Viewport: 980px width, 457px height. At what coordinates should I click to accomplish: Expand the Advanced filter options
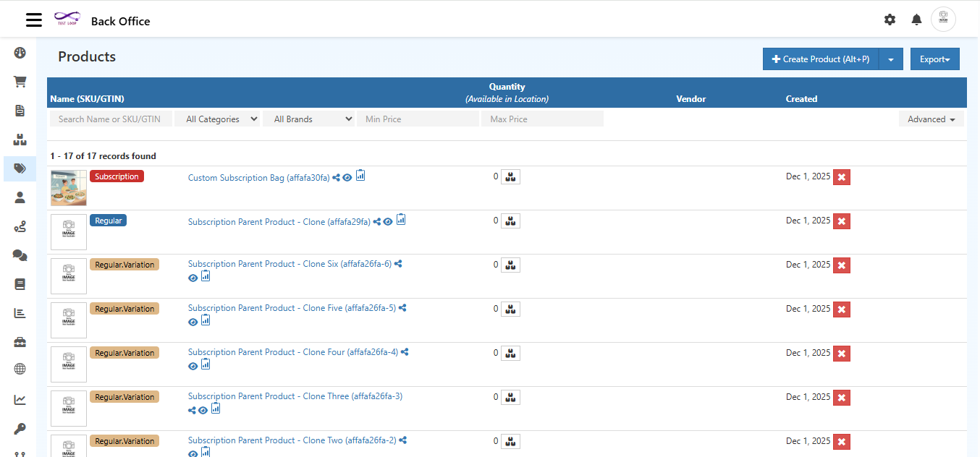(931, 119)
